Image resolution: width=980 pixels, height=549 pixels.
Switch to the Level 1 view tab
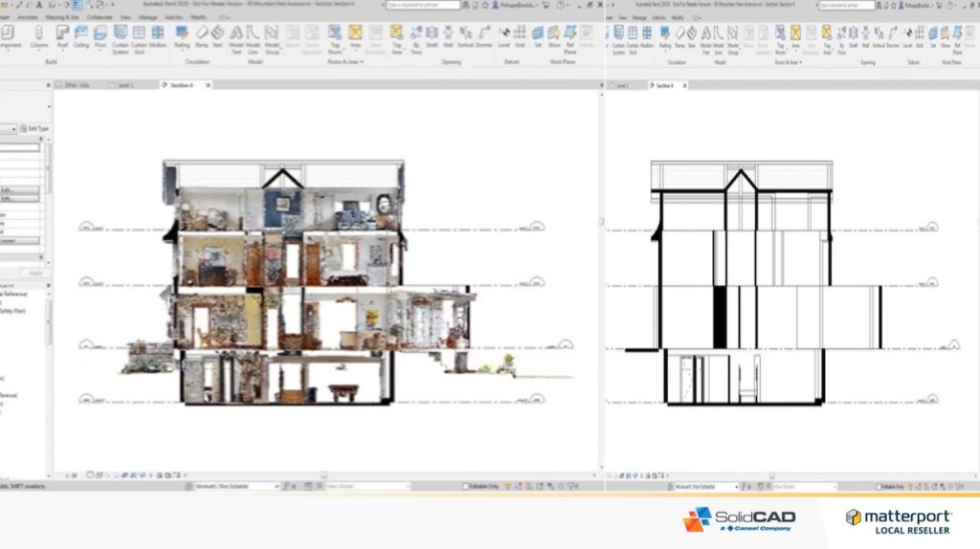click(x=124, y=85)
